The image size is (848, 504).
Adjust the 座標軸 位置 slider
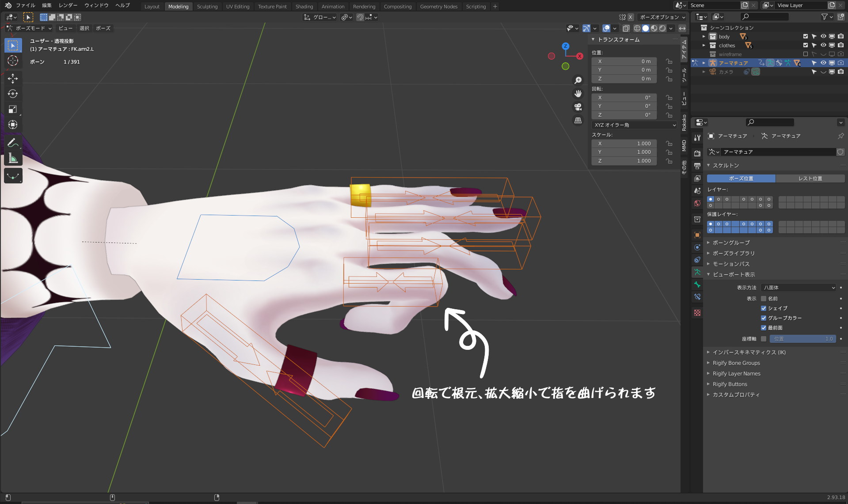pos(802,339)
